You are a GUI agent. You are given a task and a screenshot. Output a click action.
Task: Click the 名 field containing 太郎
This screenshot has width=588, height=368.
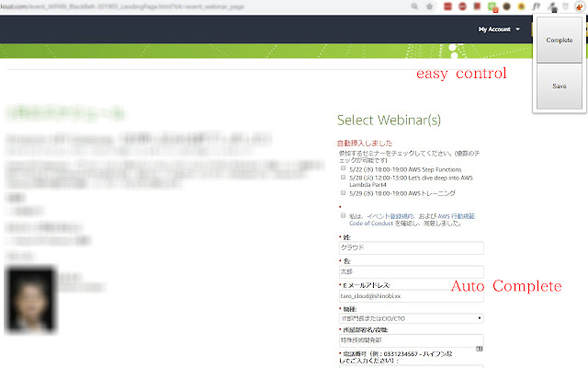(x=411, y=271)
